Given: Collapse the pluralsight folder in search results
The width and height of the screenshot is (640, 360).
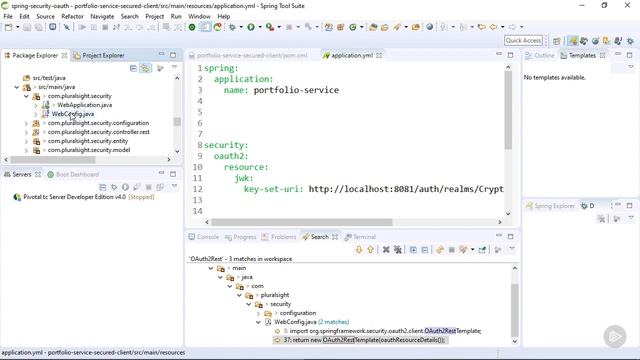Looking at the screenshot, I should click(239, 295).
